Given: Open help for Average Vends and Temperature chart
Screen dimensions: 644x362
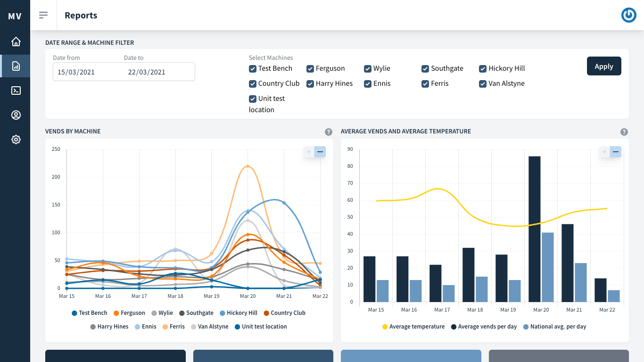Looking at the screenshot, I should [624, 132].
